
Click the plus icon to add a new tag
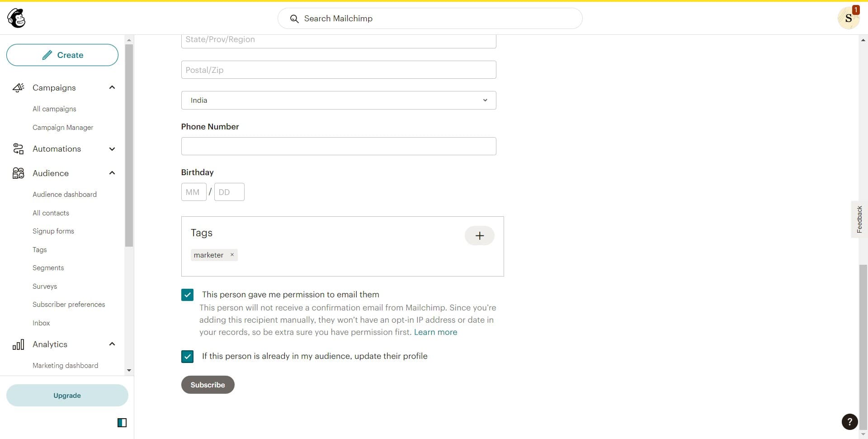point(479,235)
